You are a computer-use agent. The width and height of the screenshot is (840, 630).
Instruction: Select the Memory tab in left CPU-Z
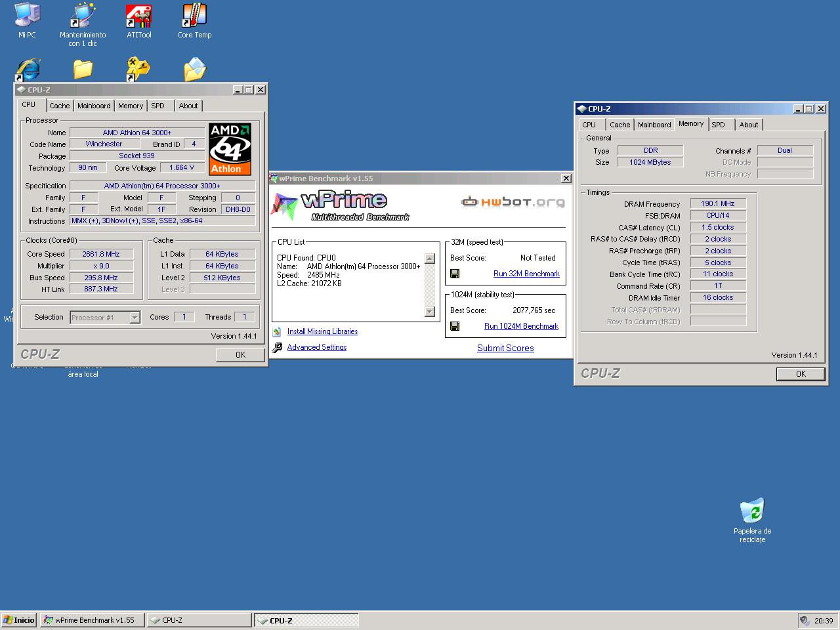pos(131,106)
